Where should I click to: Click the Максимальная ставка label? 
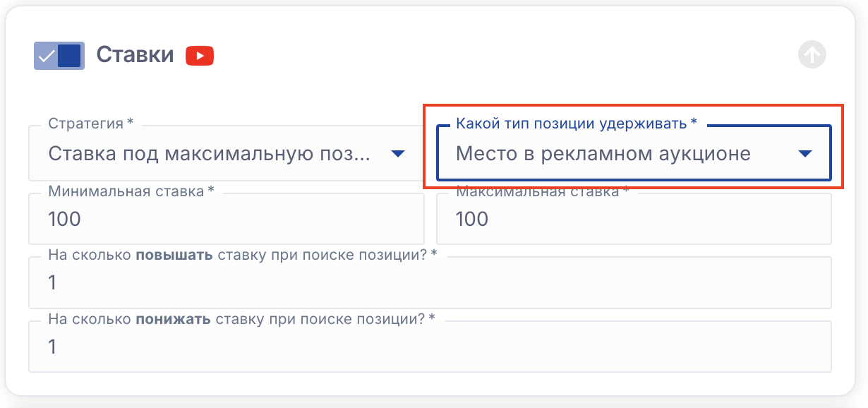point(541,191)
